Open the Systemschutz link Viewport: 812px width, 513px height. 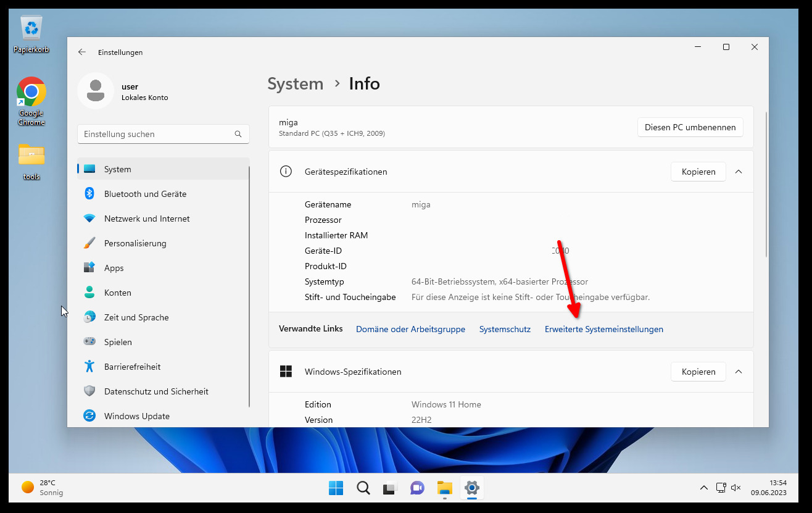coord(505,329)
